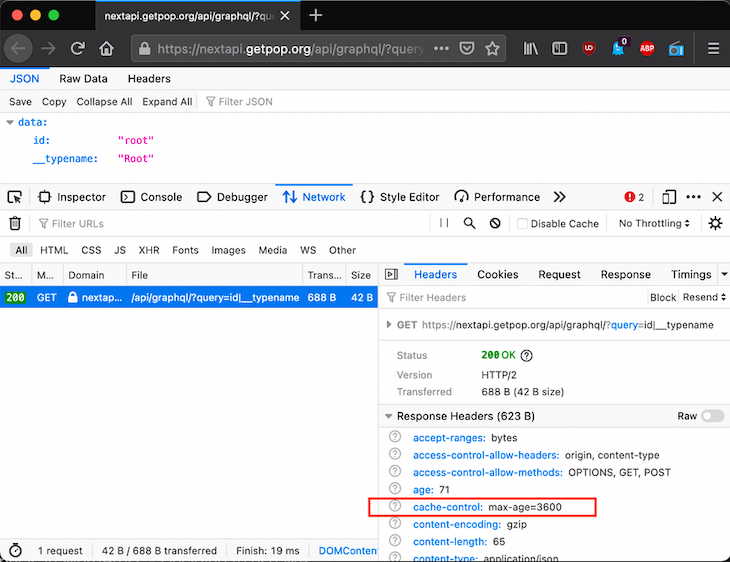Reload the page with the refresh icon

(77, 48)
